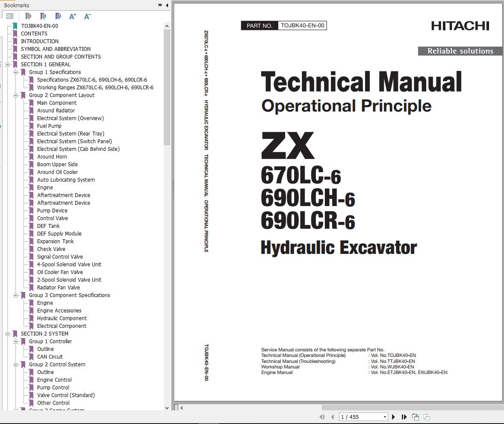Click bookmarks panel scroll down arrow

point(167,408)
